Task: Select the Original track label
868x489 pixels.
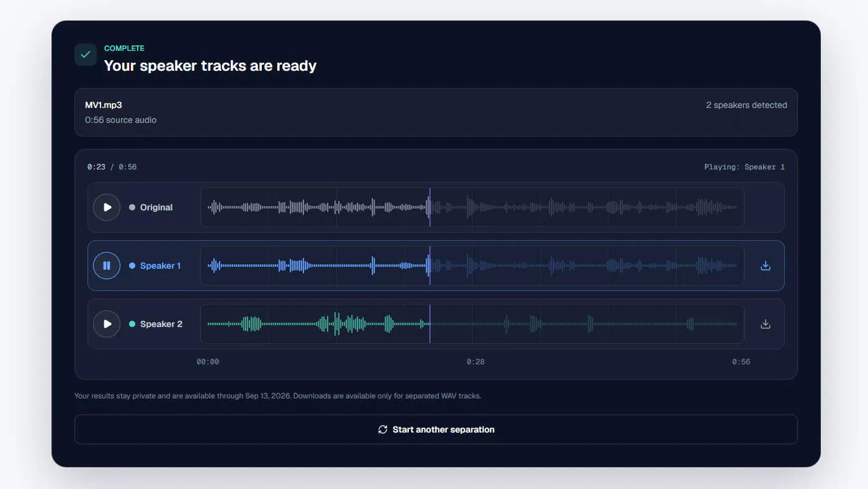Action: pyautogui.click(x=156, y=207)
